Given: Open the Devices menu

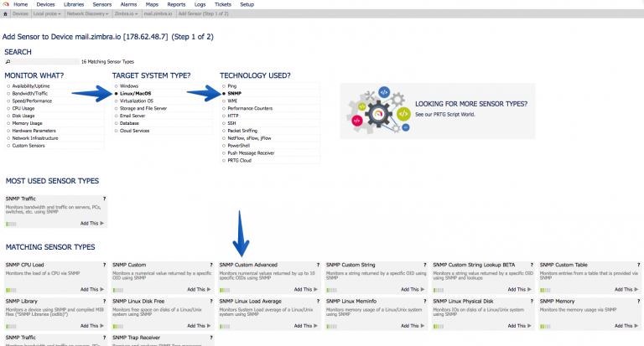Looking at the screenshot, I should (x=45, y=4).
